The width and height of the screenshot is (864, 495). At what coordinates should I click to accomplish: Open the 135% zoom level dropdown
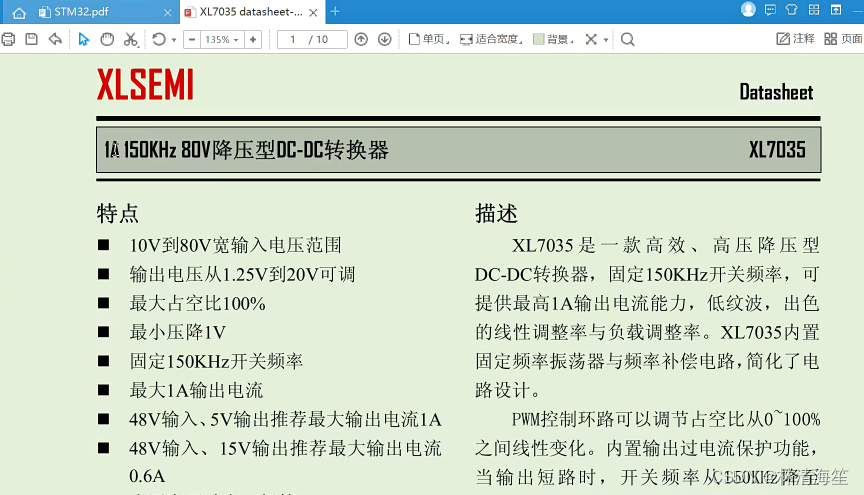pyautogui.click(x=222, y=39)
